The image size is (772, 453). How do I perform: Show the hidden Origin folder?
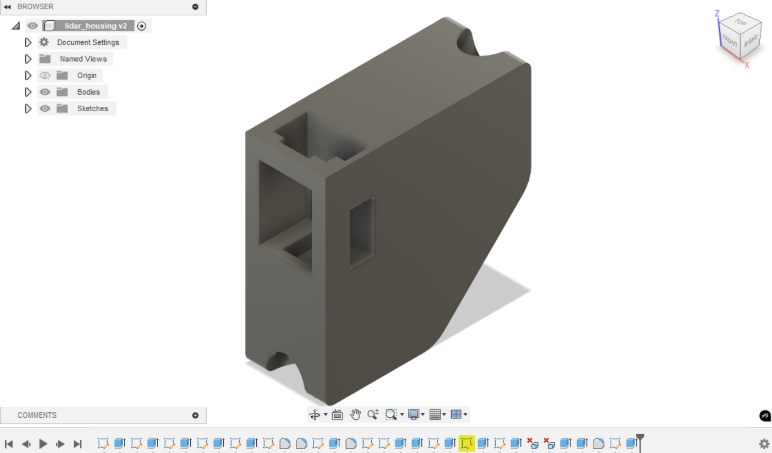coord(45,75)
